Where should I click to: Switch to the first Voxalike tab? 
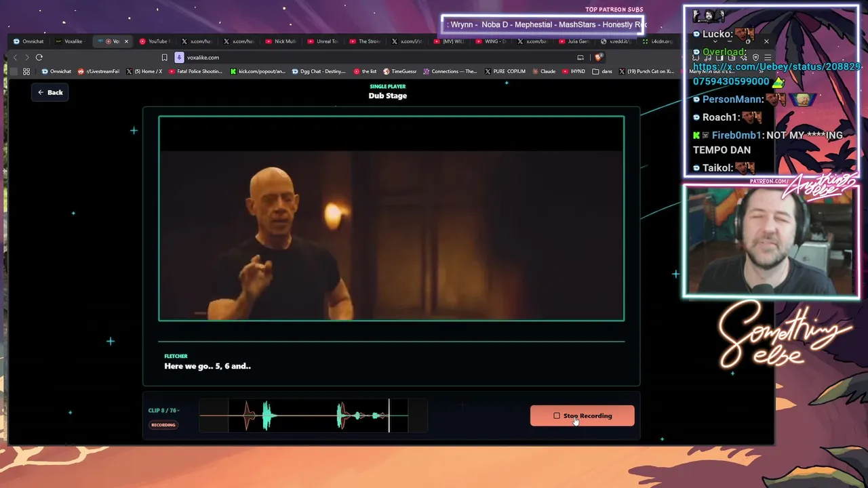[70, 41]
